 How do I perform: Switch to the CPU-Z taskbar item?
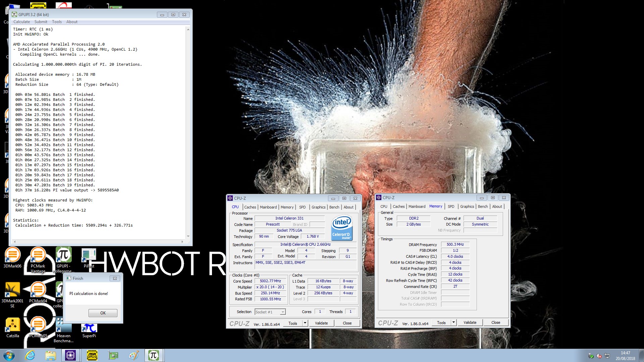click(70, 355)
